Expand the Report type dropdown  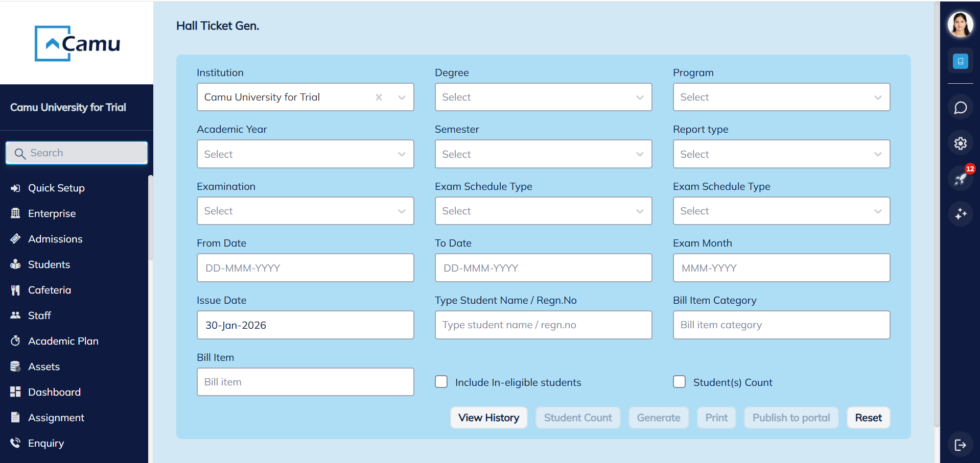click(x=781, y=154)
